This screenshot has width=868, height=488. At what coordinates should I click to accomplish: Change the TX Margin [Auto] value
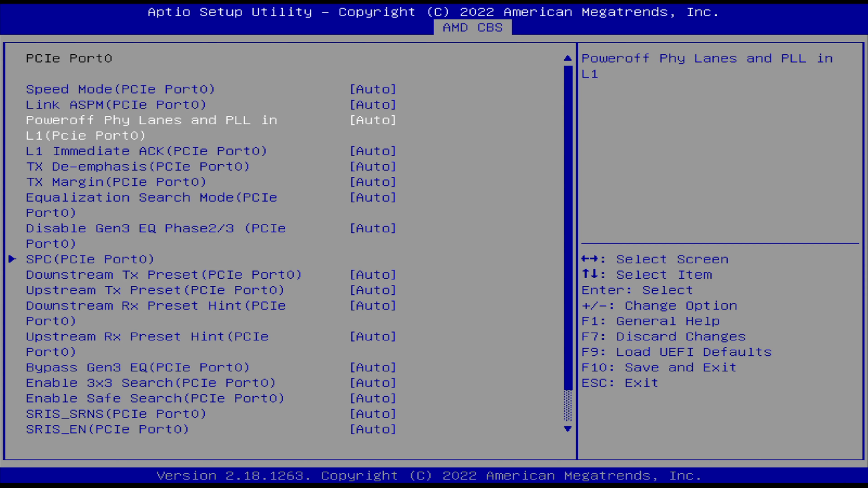tap(373, 182)
